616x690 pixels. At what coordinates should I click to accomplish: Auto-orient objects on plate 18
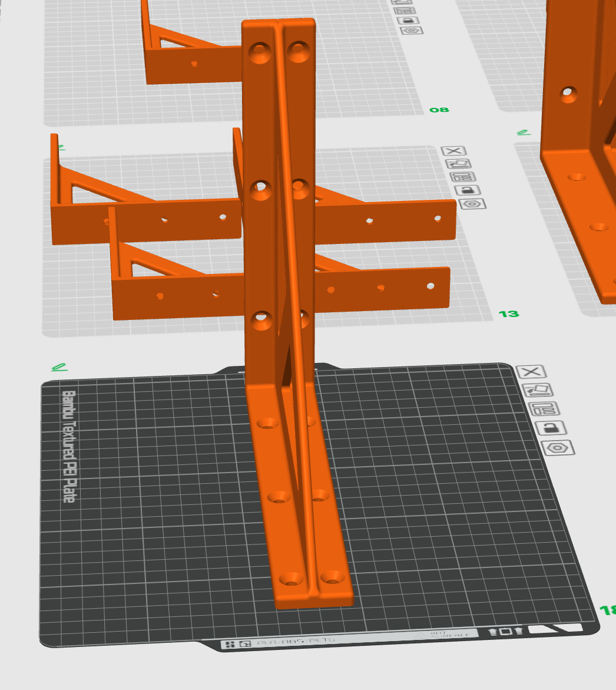tap(538, 390)
